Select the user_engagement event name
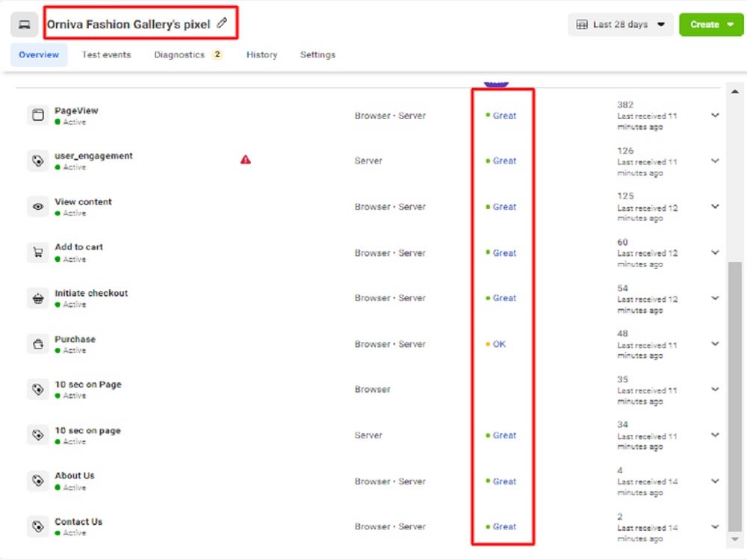747x560 pixels. [x=93, y=156]
